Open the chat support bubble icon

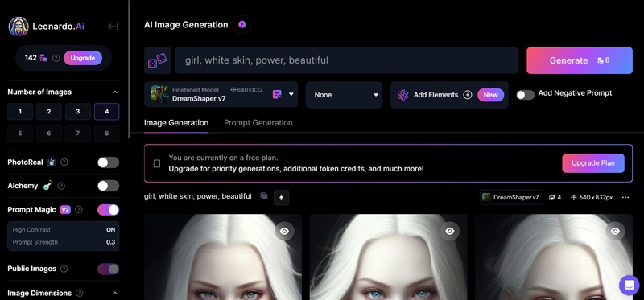[x=630, y=286]
